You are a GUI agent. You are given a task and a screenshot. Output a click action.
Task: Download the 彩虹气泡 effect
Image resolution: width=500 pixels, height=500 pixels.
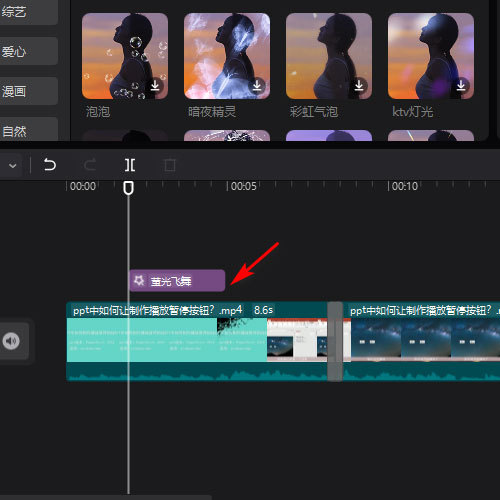pos(359,86)
